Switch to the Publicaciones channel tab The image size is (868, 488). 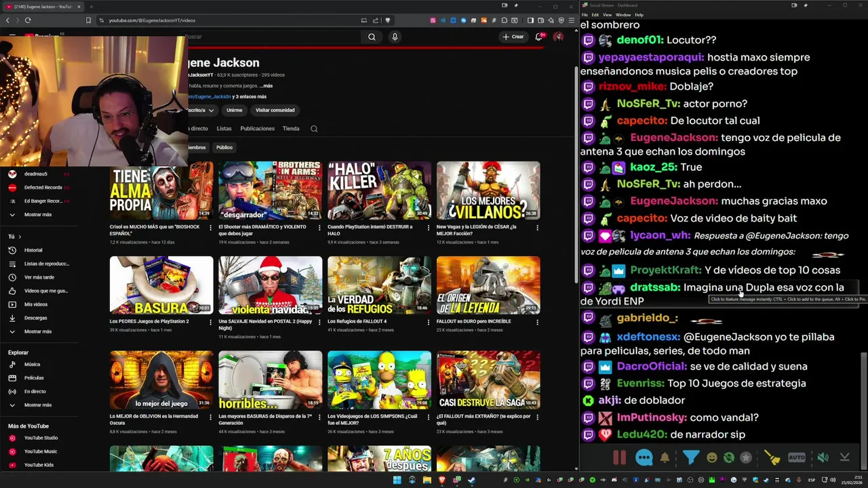click(x=257, y=128)
